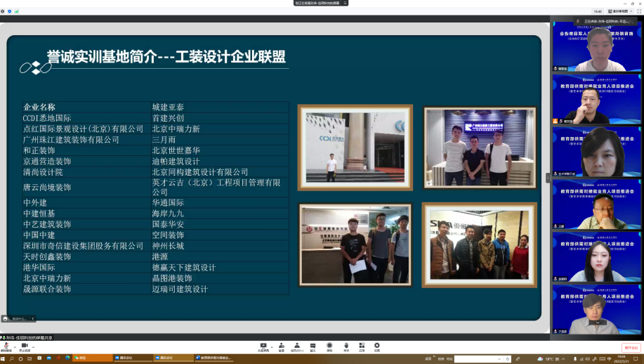
Task: Open the Windows Start menu
Action: (3, 359)
